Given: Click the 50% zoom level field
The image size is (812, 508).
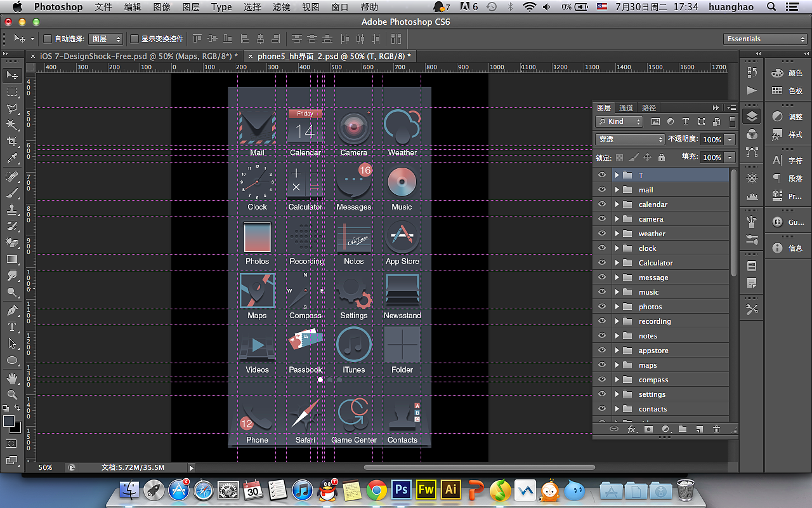Looking at the screenshot, I should 45,467.
